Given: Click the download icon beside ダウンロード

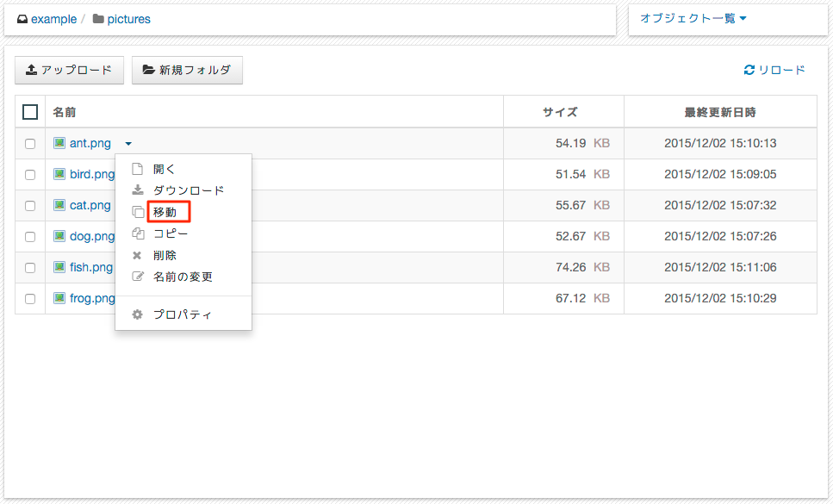Looking at the screenshot, I should [138, 190].
